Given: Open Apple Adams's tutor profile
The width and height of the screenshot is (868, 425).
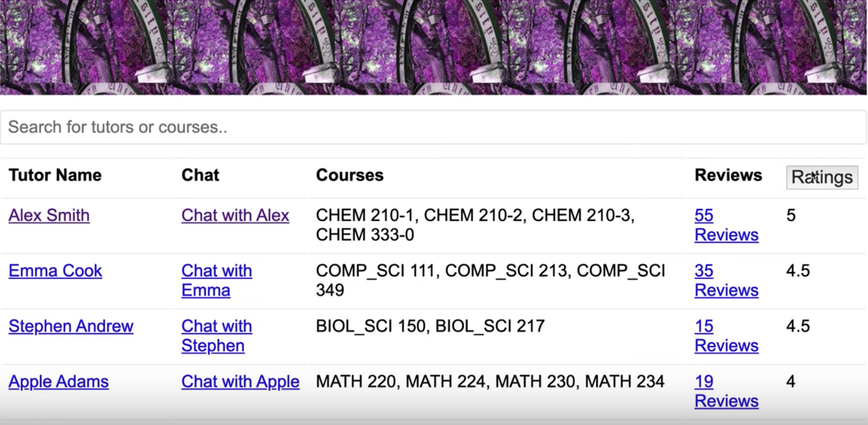Looking at the screenshot, I should coord(58,382).
